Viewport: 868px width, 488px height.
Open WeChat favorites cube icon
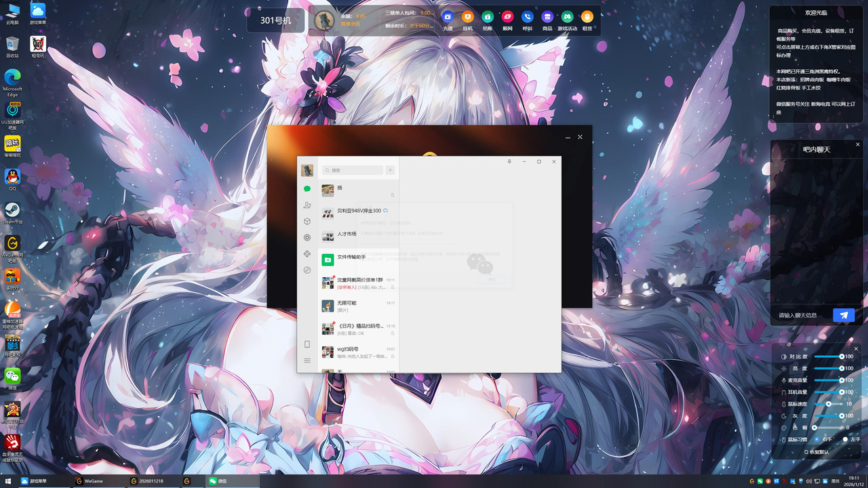tap(307, 221)
